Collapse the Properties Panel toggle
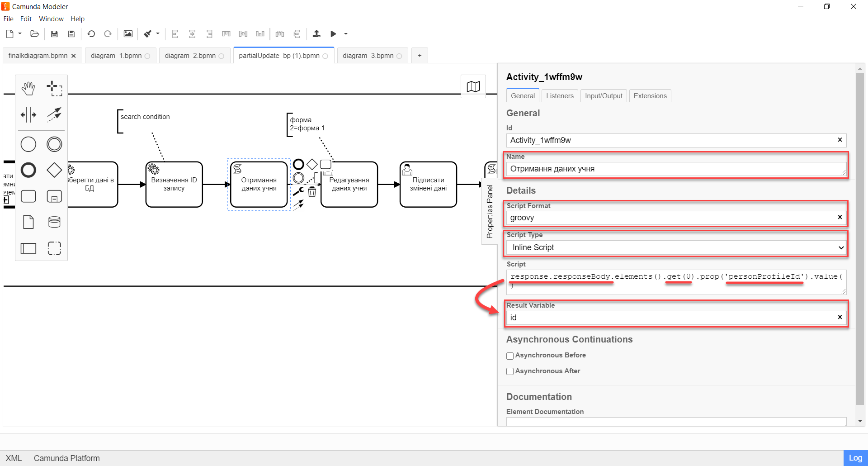 pyautogui.click(x=490, y=211)
